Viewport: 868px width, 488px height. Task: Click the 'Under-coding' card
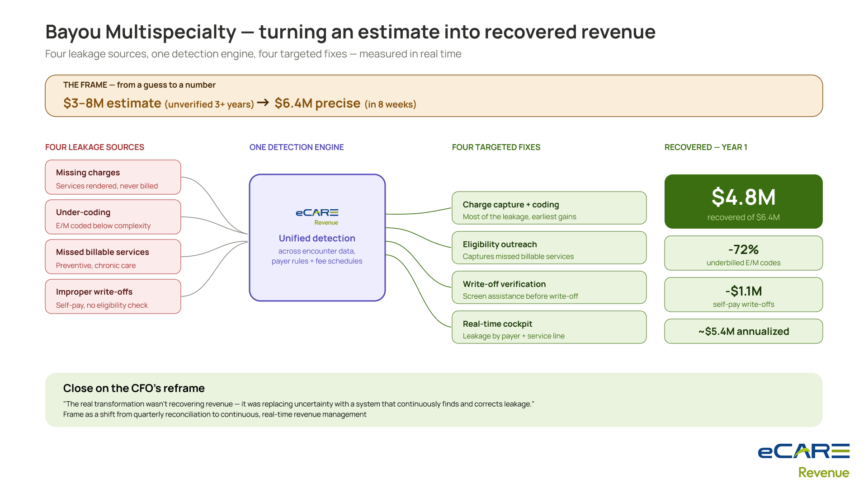[113, 217]
